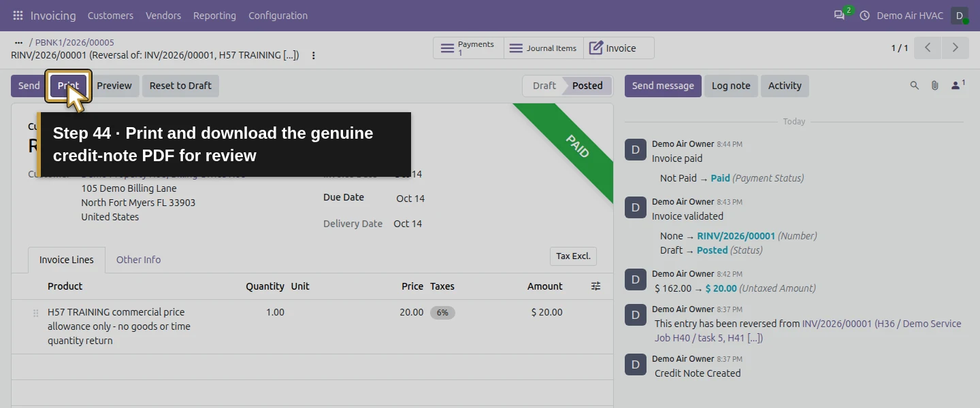
Task: Open the Vendors menu
Action: click(163, 16)
